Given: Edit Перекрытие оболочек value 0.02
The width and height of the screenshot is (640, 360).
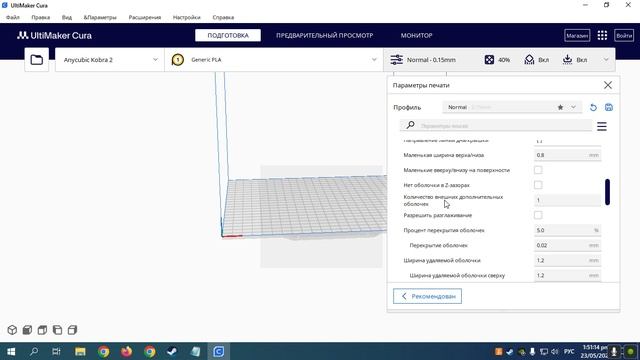Looking at the screenshot, I should 567,245.
